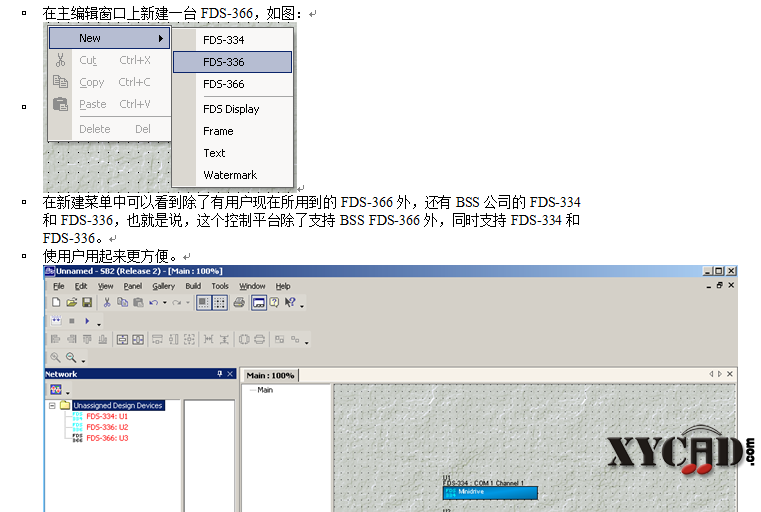Open the Network panel icon dropdown

tap(67, 393)
